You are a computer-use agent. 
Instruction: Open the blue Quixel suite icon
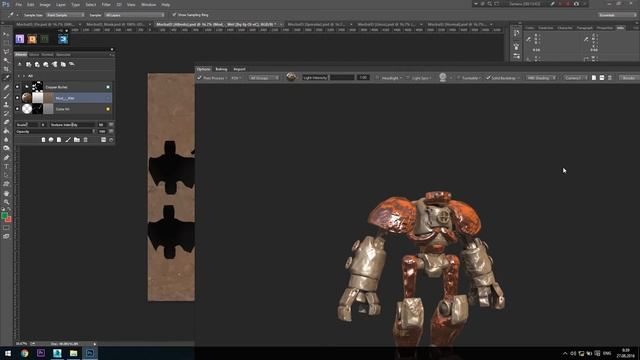click(63, 39)
